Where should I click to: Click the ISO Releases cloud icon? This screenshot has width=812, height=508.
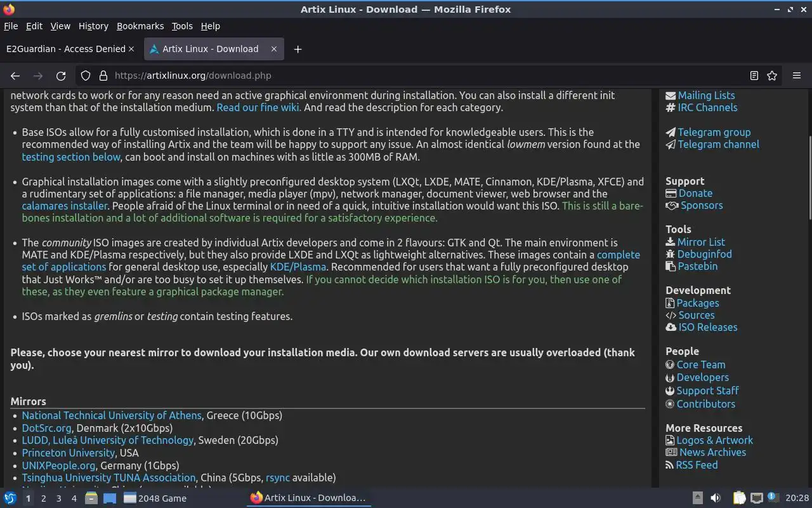[x=671, y=327]
